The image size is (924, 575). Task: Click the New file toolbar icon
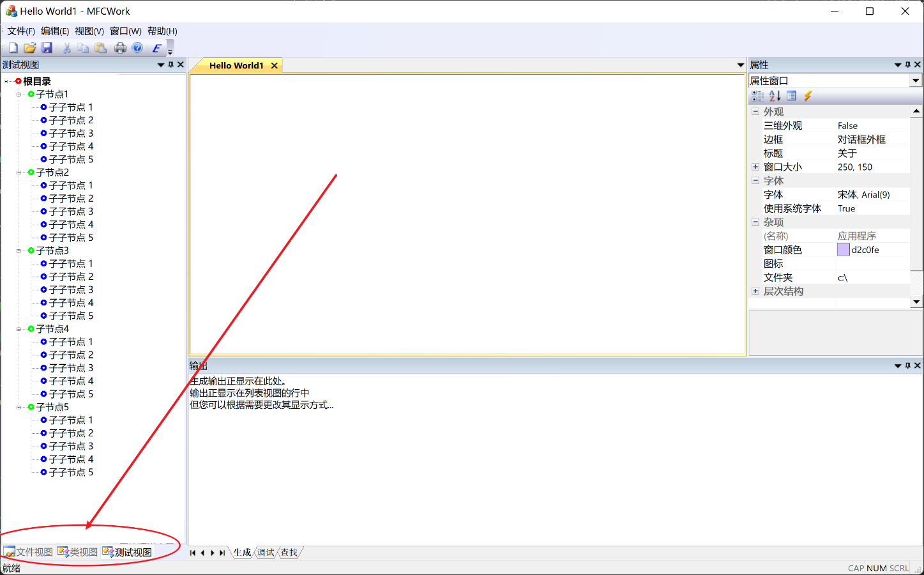click(x=13, y=48)
